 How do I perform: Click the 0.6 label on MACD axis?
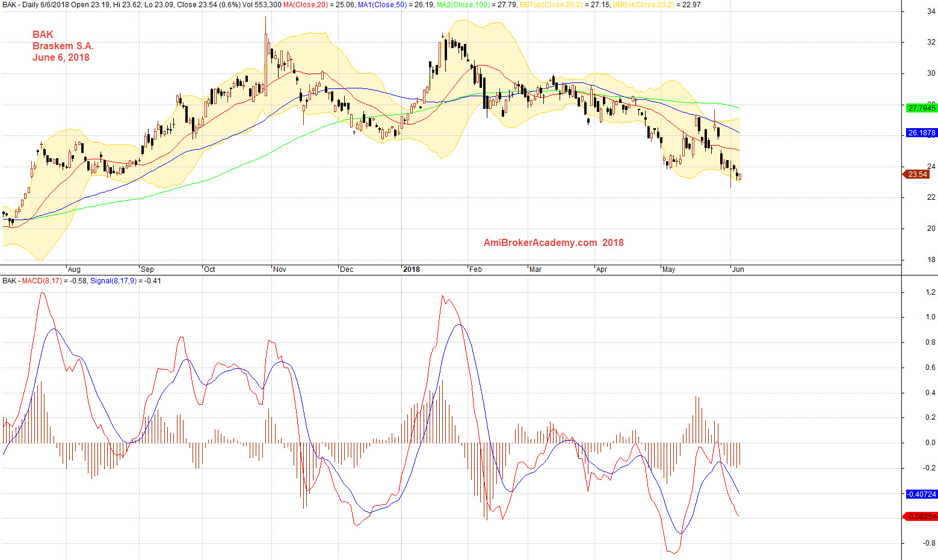931,368
